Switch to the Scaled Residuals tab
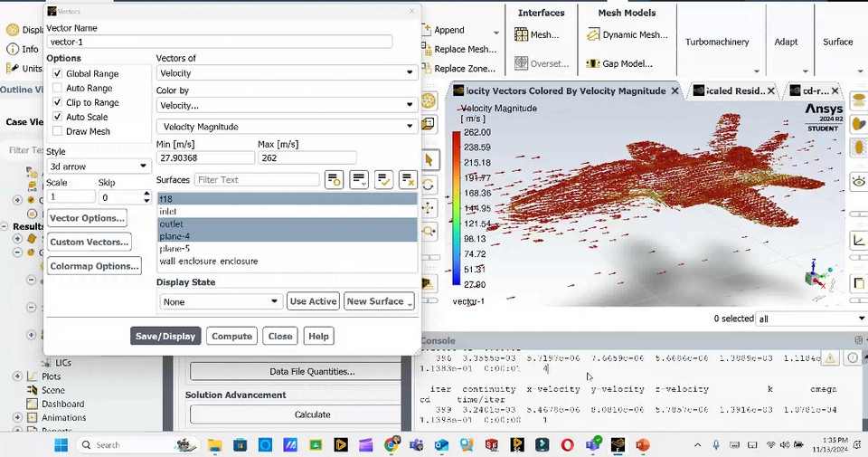The image size is (868, 457). [x=734, y=91]
